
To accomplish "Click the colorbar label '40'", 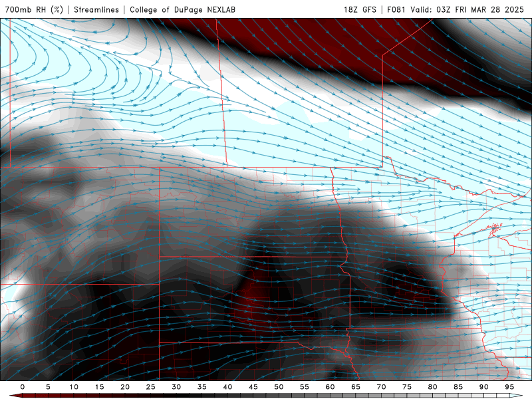I will point(227,387).
